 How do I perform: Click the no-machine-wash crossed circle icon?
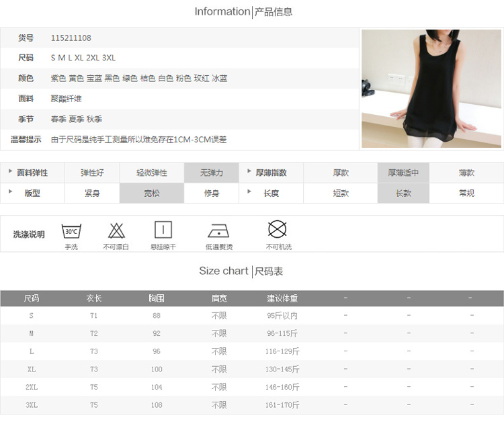click(x=278, y=229)
